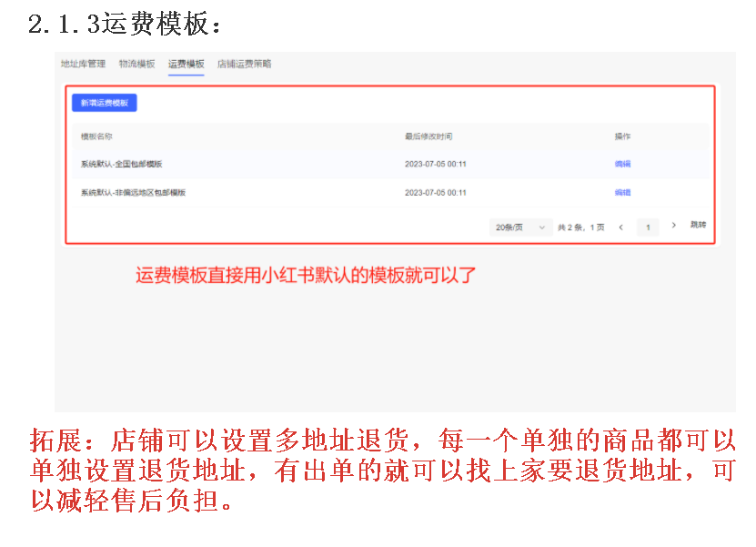Click the red note about 小红书默认的模板
This screenshot has height=547, width=756.
coord(307,275)
